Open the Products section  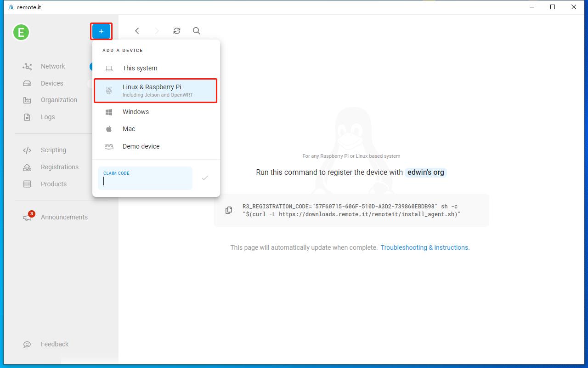tap(54, 184)
